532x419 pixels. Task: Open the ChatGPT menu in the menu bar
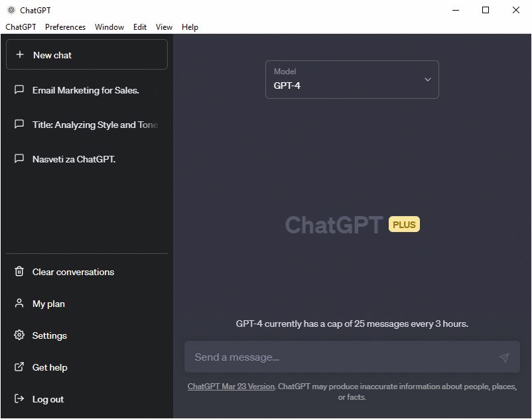[21, 27]
